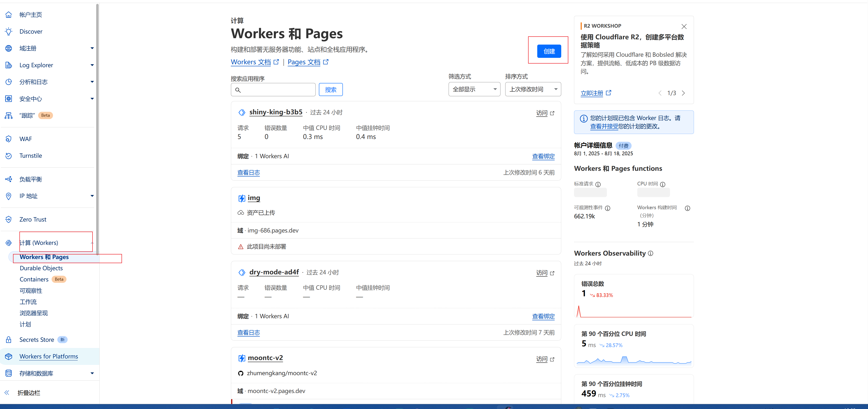Open the 筛选方式 全部显示 dropdown
Screen dimensions: 868x409
pos(474,89)
